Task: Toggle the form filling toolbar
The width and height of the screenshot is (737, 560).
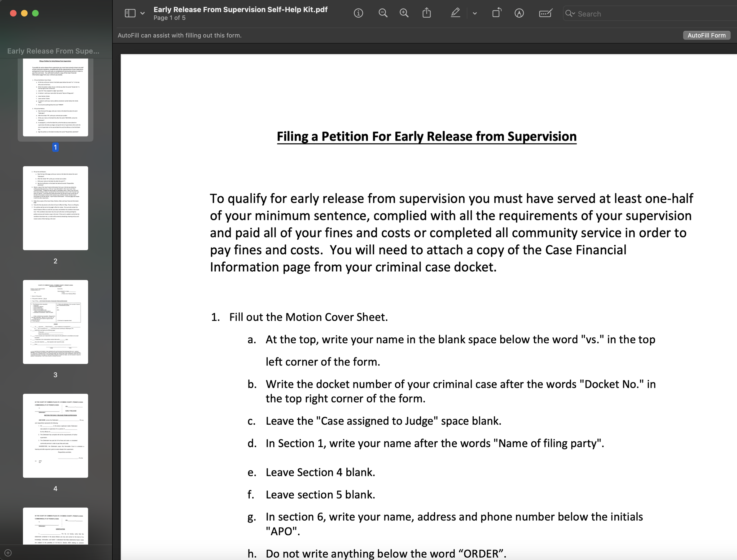Action: coord(545,13)
